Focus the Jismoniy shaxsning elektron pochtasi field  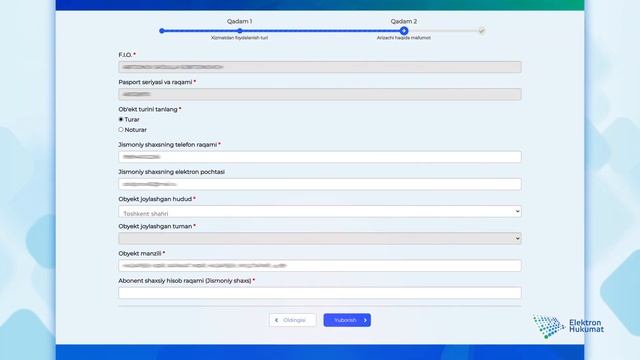click(320, 184)
